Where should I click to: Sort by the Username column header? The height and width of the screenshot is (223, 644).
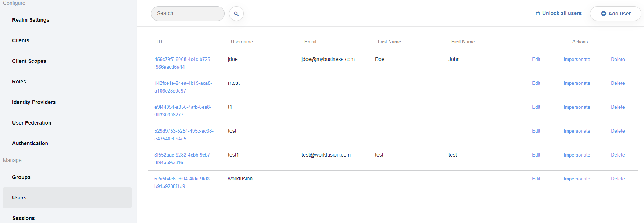click(242, 42)
